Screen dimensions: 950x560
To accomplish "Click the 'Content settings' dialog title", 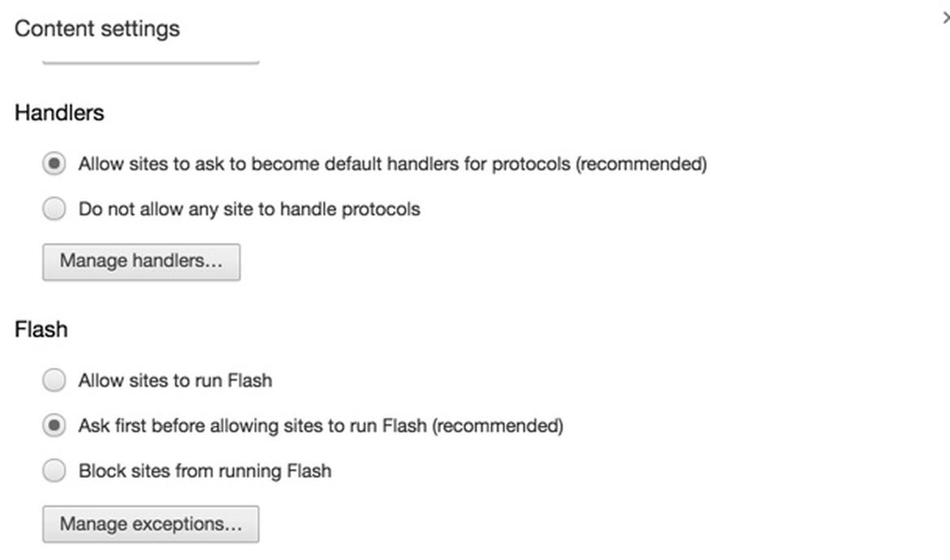I will coord(97,28).
